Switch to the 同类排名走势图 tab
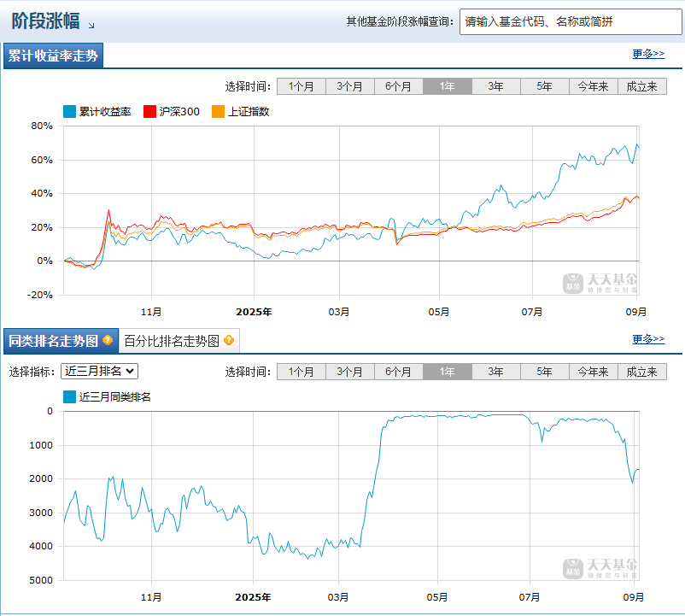Image resolution: width=685 pixels, height=616 pixels. click(61, 341)
